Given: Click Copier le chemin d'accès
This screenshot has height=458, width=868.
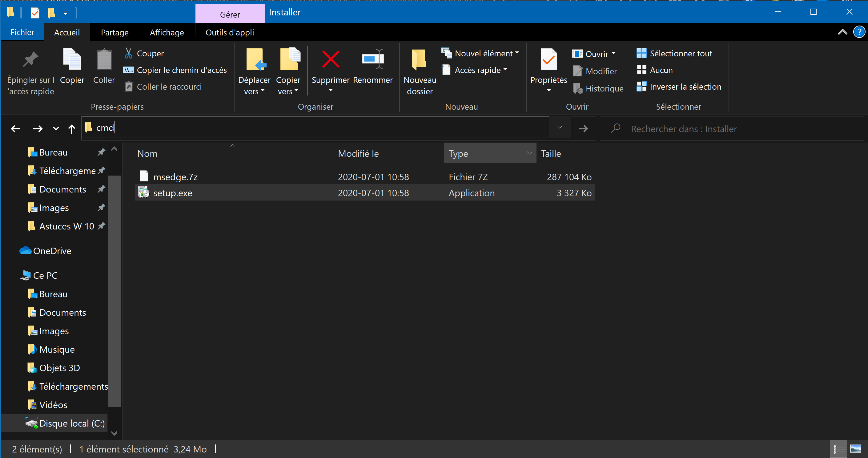Looking at the screenshot, I should coord(175,70).
